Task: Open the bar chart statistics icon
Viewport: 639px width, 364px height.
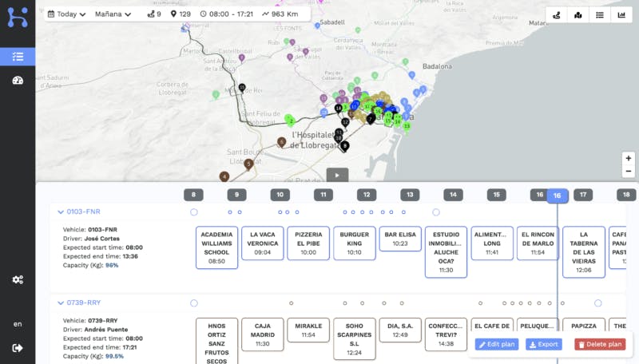Action: pos(621,14)
